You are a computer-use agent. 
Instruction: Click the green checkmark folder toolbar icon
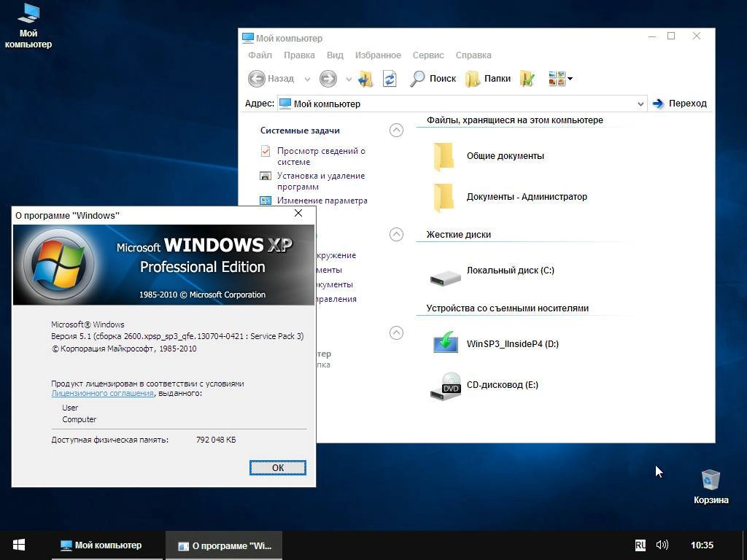click(x=527, y=79)
